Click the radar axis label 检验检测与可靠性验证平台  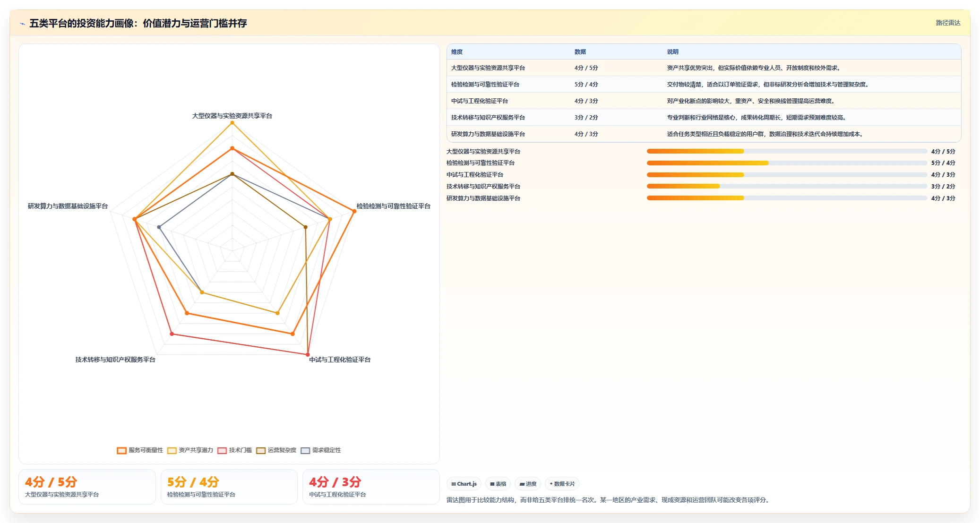point(394,206)
